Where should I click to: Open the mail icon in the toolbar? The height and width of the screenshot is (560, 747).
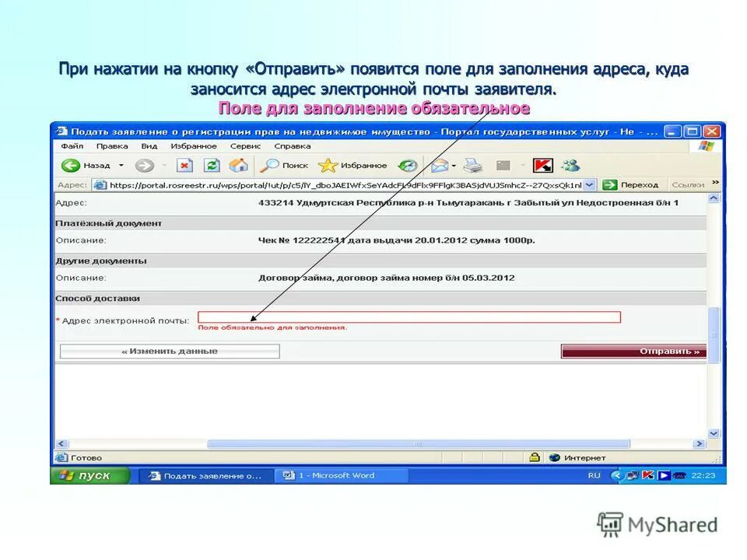(x=438, y=165)
